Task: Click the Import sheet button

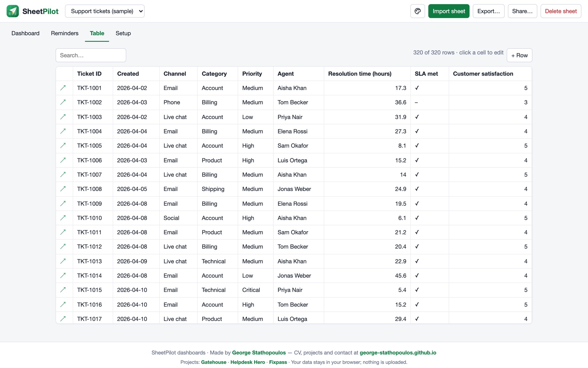Action: coord(449,11)
